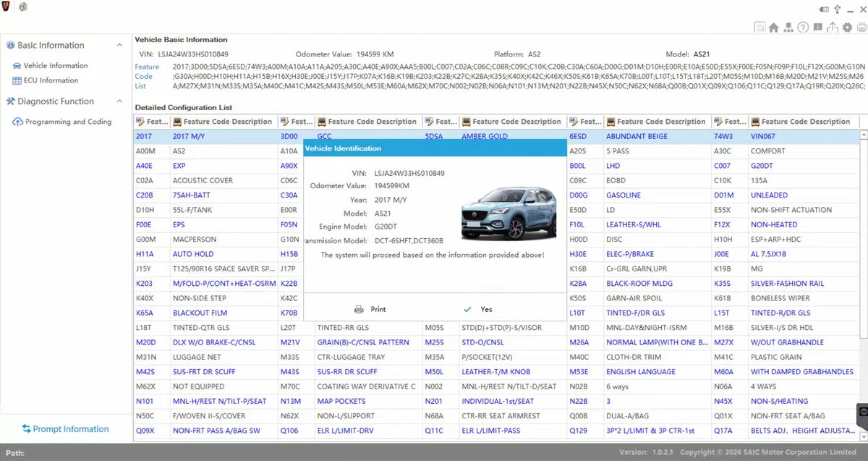The height and width of the screenshot is (461, 868).
Task: Collapse the Diagnostic Function section chevron
Action: click(x=119, y=101)
